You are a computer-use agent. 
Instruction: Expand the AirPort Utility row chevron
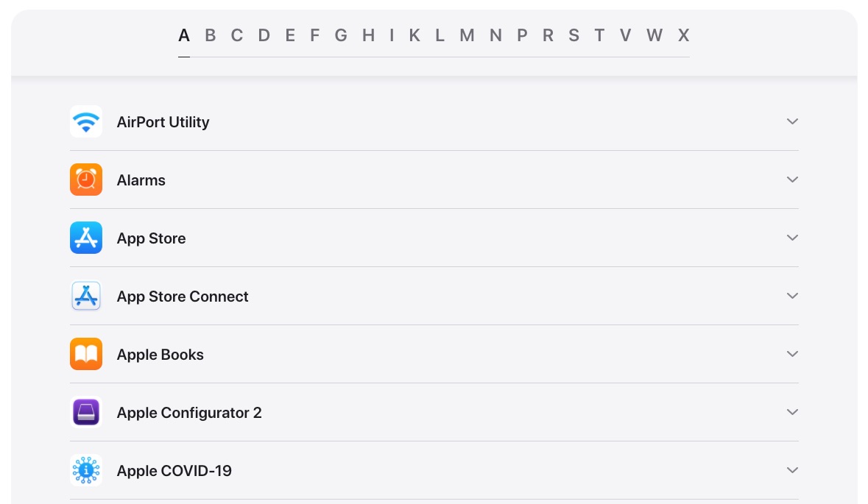792,121
